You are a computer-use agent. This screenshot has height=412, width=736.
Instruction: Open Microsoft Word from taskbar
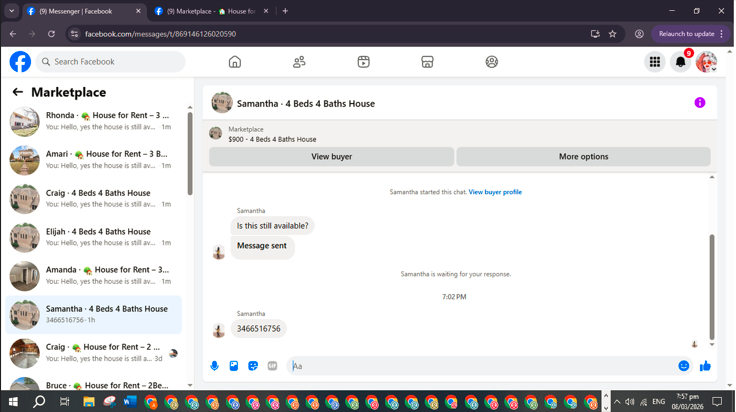tap(130, 402)
